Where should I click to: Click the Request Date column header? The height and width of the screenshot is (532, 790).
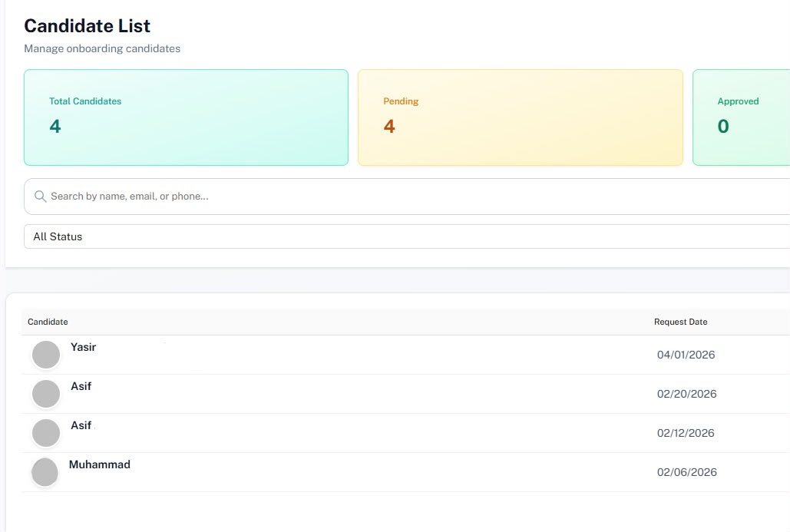(x=681, y=322)
